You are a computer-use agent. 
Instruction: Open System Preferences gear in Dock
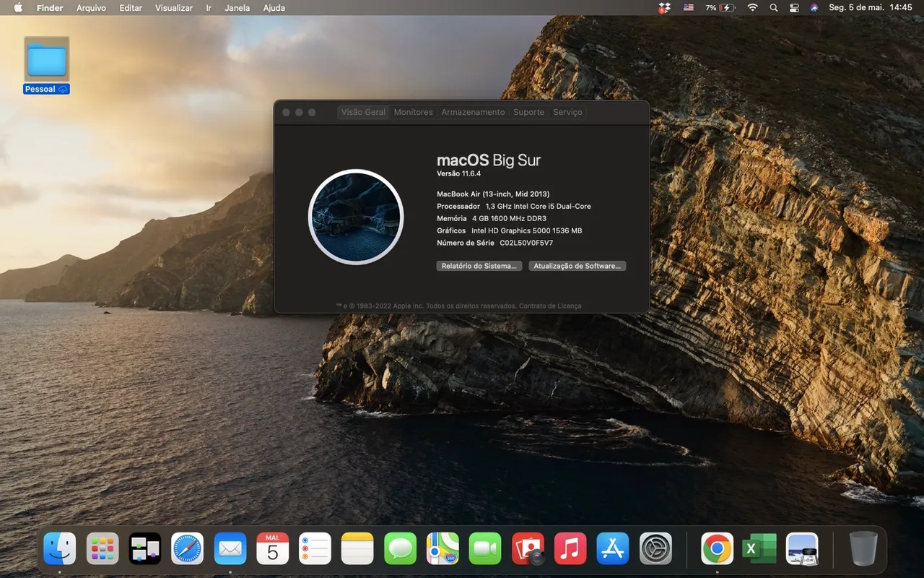tap(655, 548)
